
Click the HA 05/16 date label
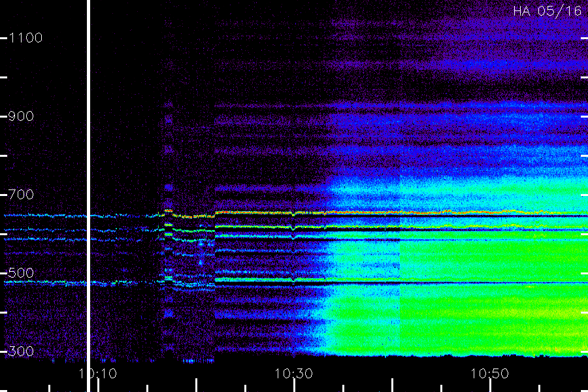(547, 11)
